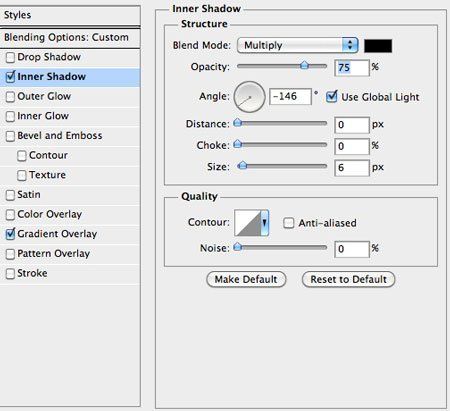
Task: Click the Angle dial control
Action: [x=249, y=97]
